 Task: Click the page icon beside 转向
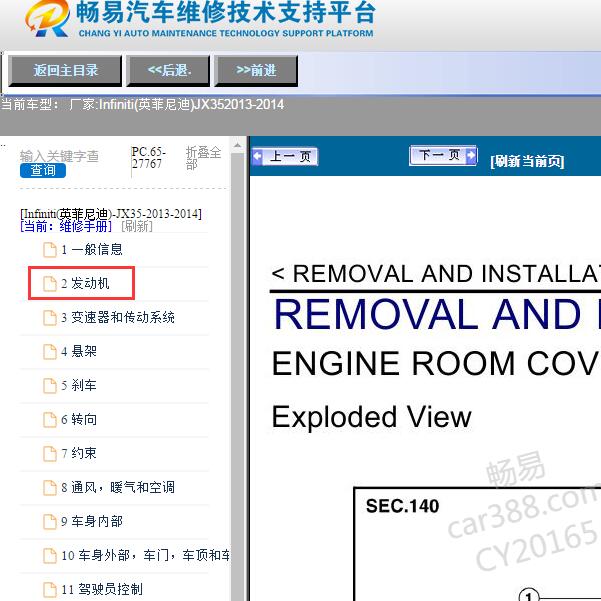click(x=49, y=419)
